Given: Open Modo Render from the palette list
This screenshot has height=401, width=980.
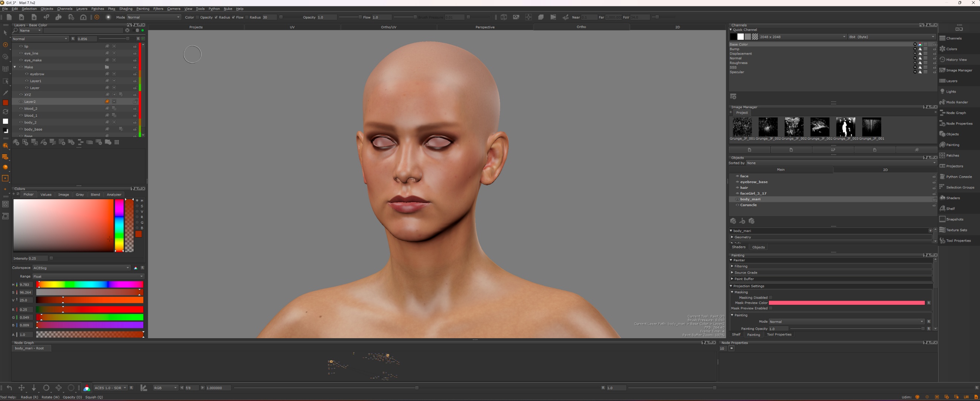Looking at the screenshot, I should point(956,102).
